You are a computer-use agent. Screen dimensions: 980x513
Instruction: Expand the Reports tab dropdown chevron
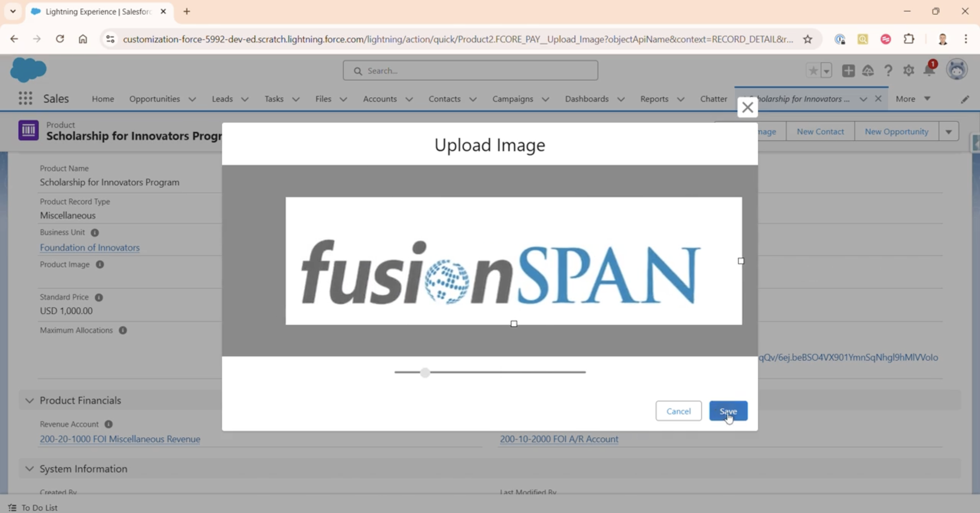point(681,99)
